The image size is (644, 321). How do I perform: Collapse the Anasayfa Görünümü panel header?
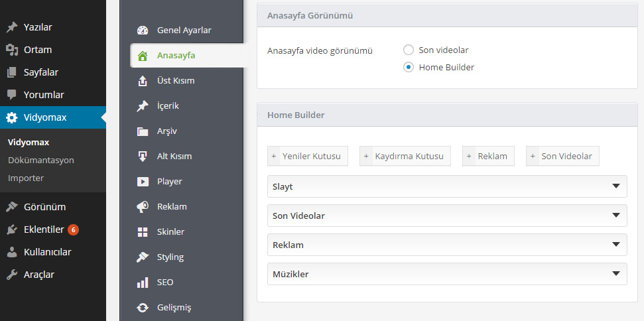(447, 16)
